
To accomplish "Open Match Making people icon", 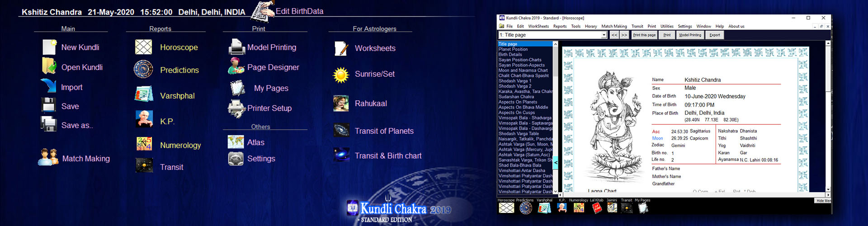I will coord(48,157).
